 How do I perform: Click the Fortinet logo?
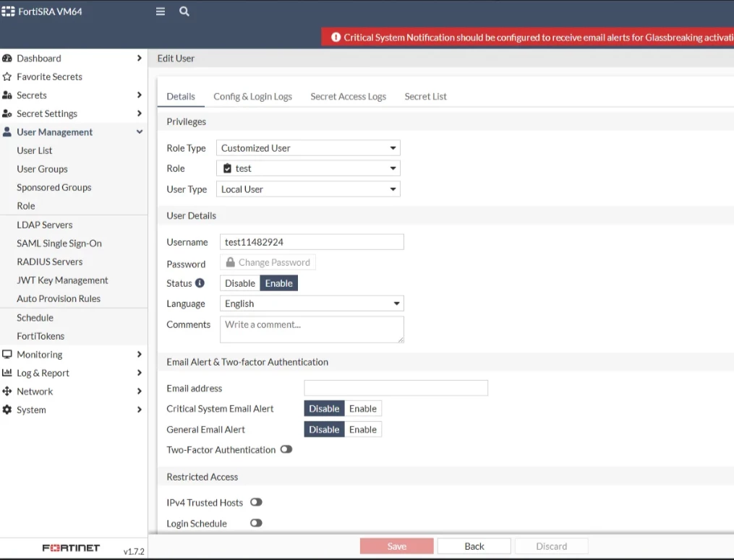pyautogui.click(x=71, y=548)
